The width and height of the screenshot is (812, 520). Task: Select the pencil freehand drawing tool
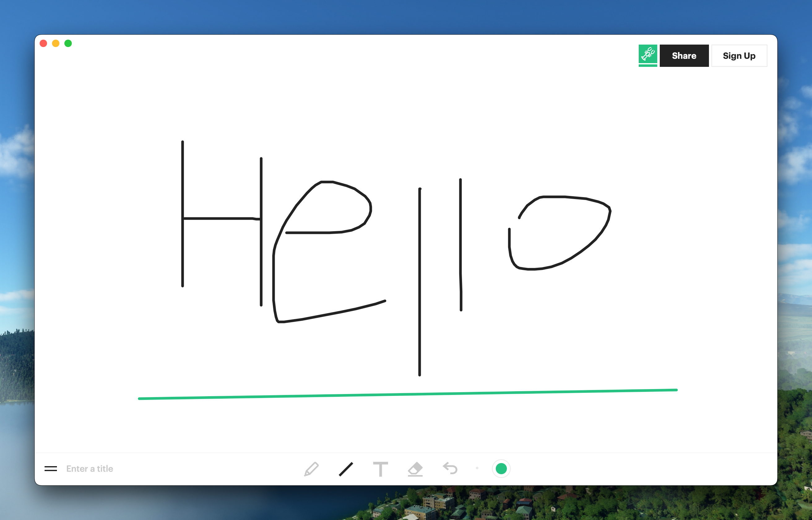[x=311, y=469]
